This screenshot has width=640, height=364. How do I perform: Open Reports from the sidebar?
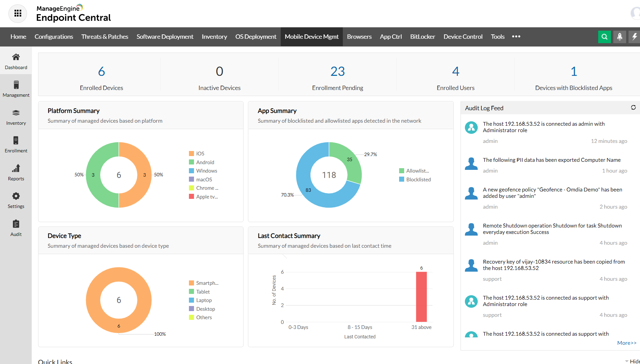click(x=16, y=173)
